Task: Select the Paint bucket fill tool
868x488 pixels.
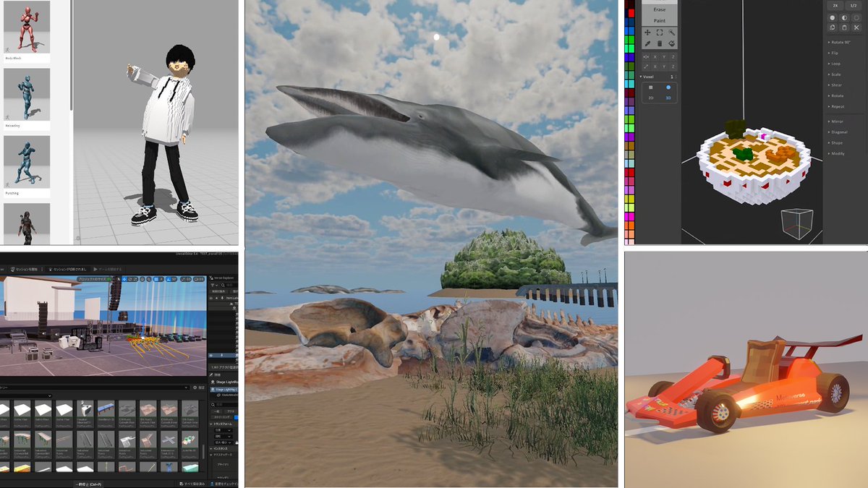Action: 672,43
